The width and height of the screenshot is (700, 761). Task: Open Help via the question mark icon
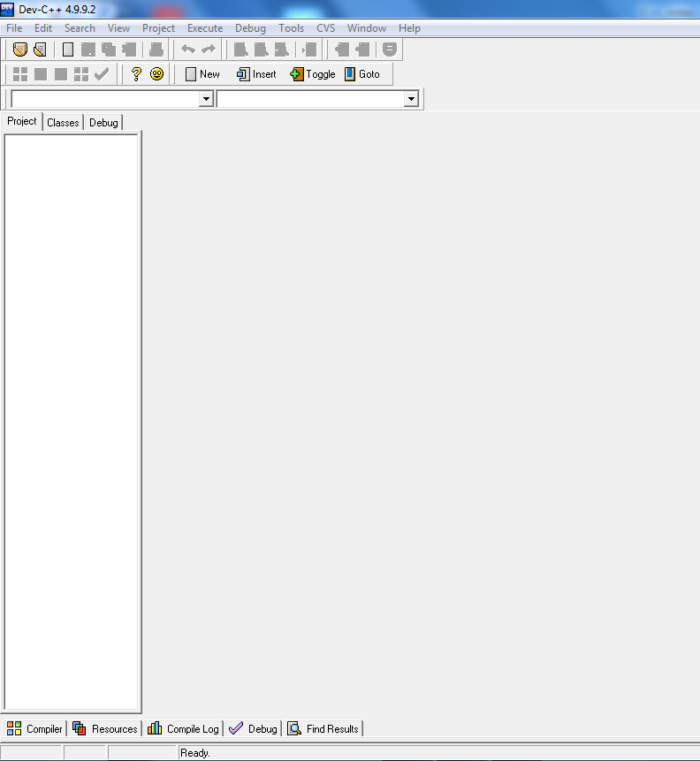pos(136,74)
